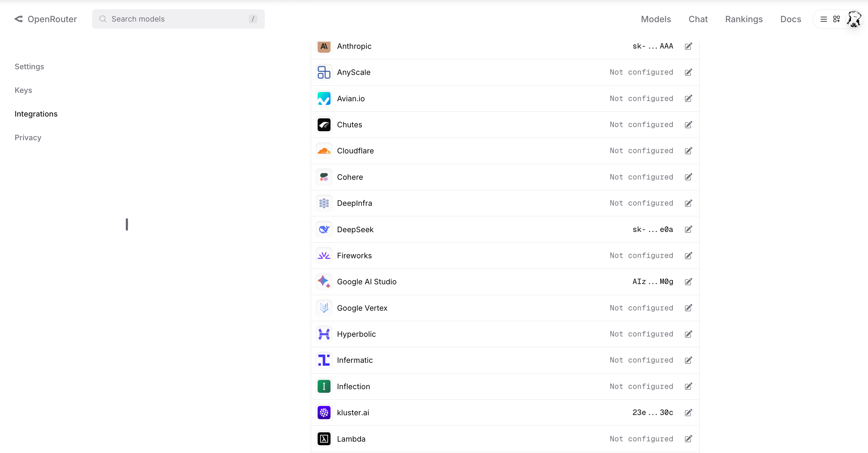868x453 pixels.
Task: Edit the DeepInfra integration key
Action: (688, 203)
